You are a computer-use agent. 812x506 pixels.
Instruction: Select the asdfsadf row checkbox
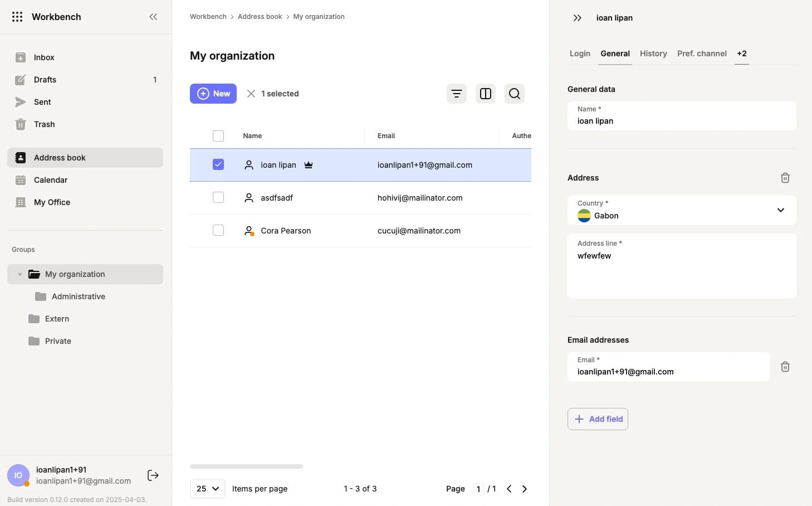click(218, 197)
